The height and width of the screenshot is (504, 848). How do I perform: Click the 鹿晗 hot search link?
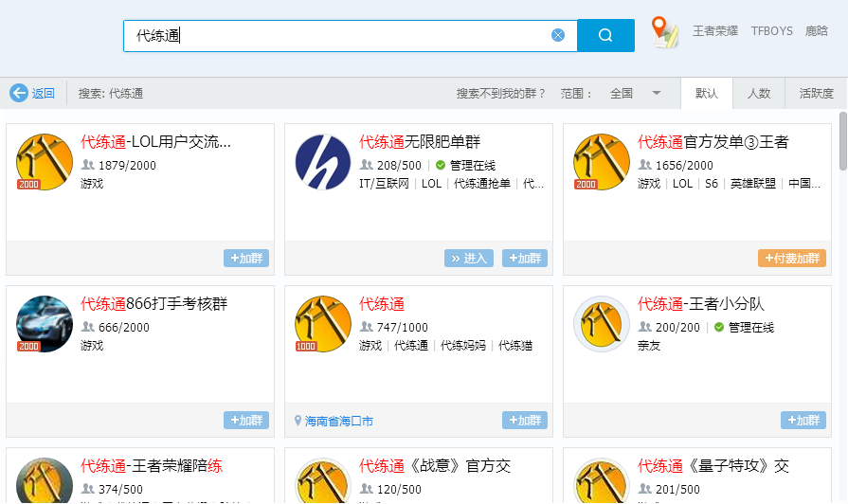(x=816, y=30)
